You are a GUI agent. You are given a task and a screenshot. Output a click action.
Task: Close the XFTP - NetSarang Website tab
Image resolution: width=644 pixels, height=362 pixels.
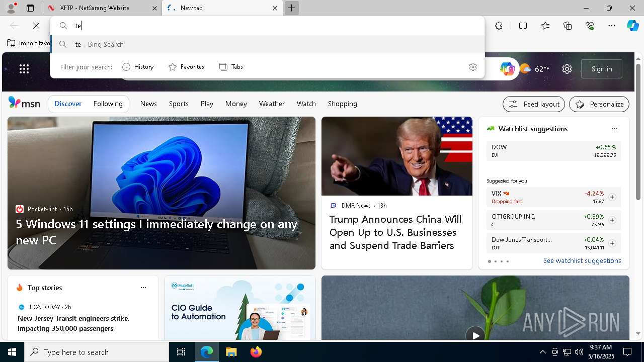coord(154,8)
